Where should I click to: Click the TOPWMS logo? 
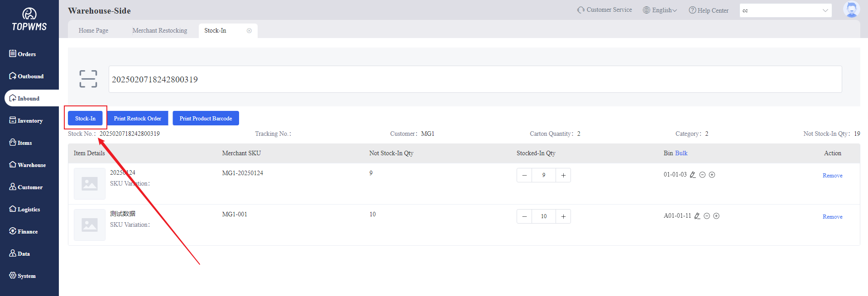click(29, 19)
